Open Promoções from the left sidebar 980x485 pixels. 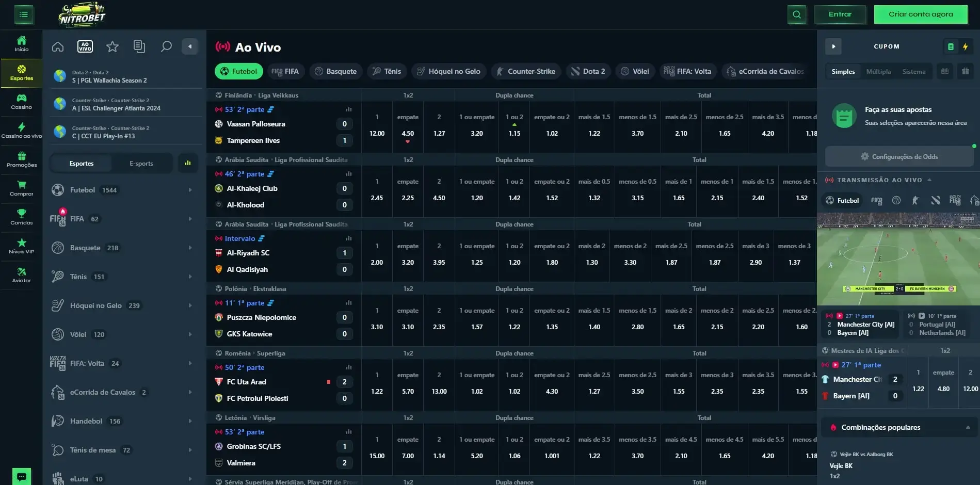tap(21, 159)
